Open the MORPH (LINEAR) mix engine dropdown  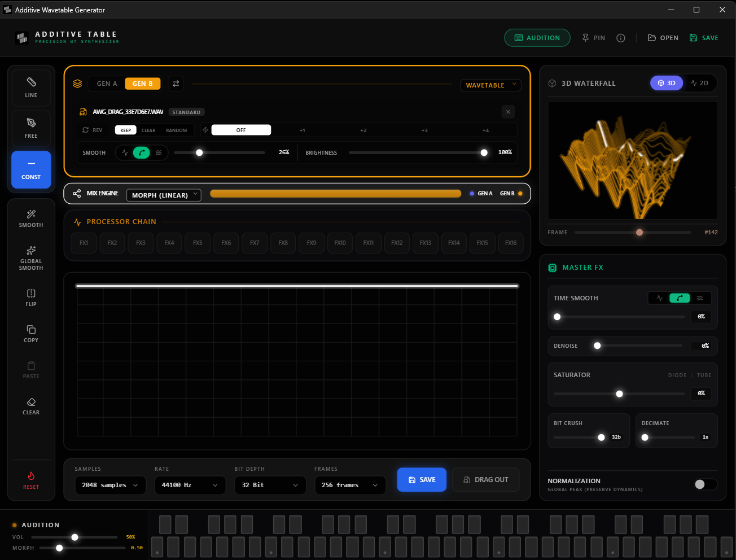tap(164, 195)
